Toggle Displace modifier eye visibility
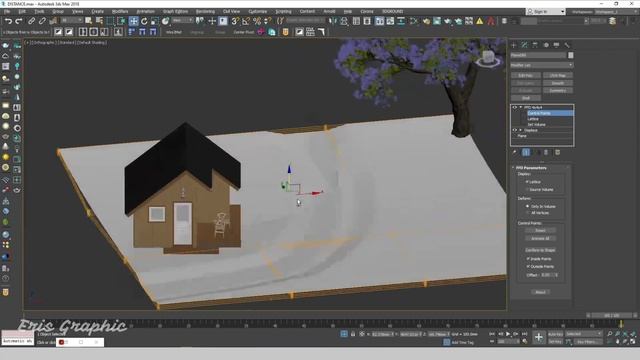 pos(515,130)
